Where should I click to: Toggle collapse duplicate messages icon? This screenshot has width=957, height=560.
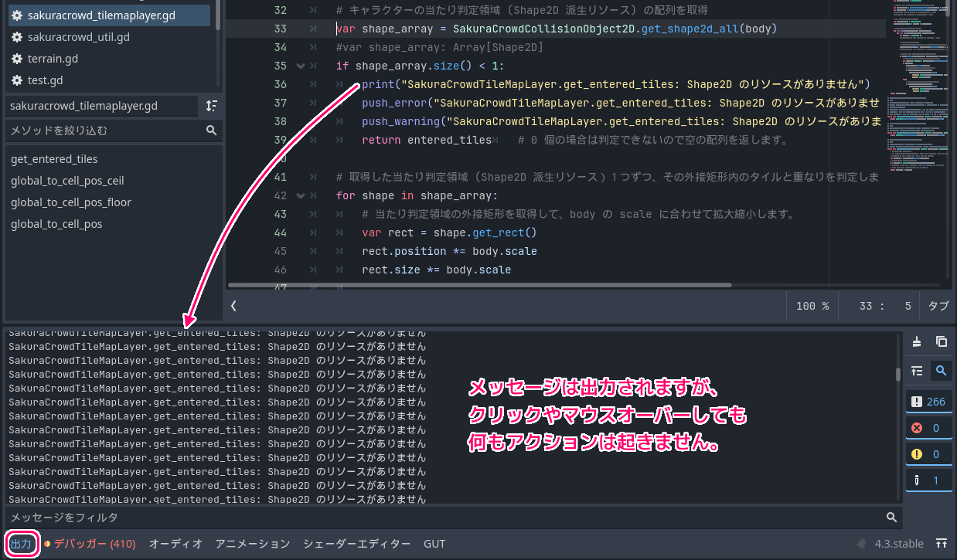917,371
